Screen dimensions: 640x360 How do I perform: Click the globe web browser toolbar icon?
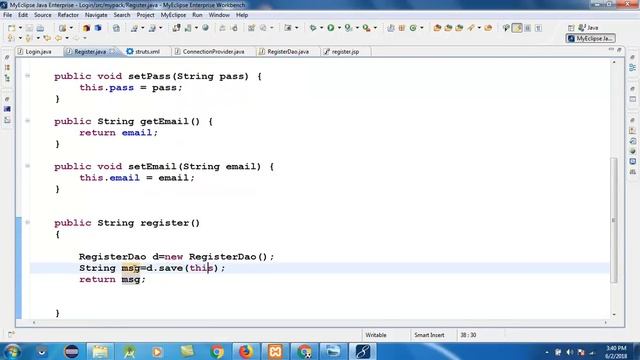205,28
